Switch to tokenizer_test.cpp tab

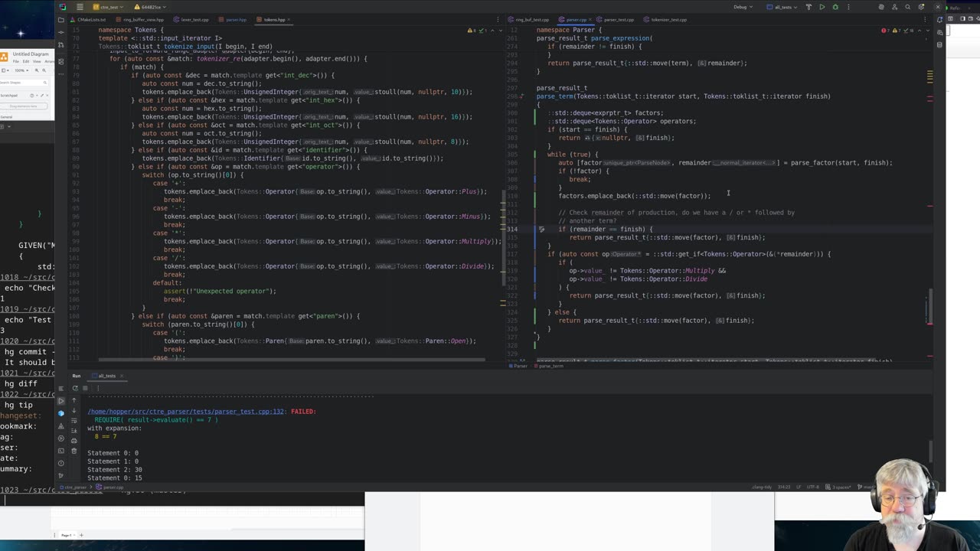(x=665, y=19)
